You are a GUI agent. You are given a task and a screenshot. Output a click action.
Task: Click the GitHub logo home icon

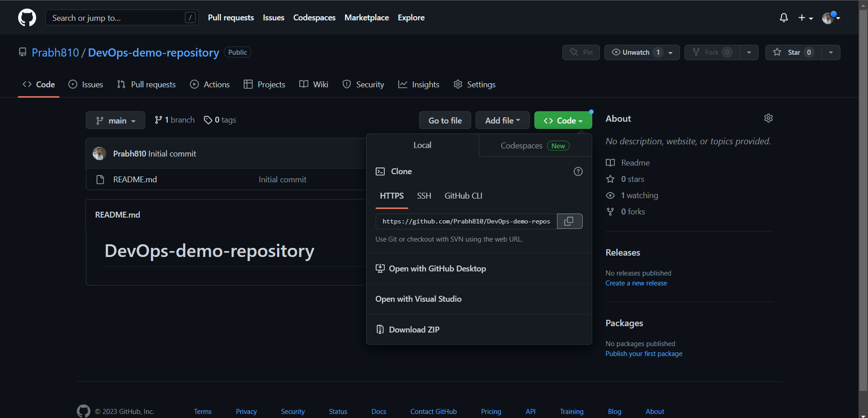pyautogui.click(x=27, y=18)
